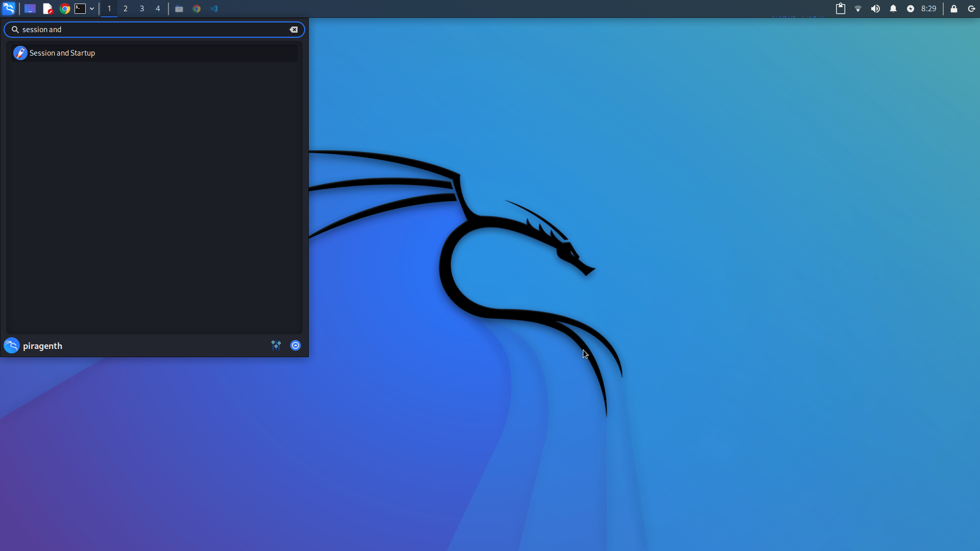
Task: Open the volume control icon
Action: pyautogui.click(x=875, y=9)
